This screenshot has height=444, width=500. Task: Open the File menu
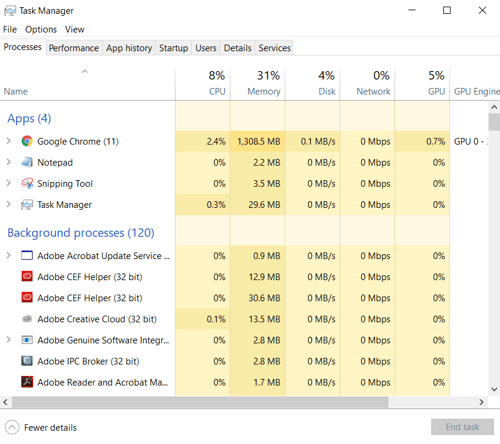[10, 29]
